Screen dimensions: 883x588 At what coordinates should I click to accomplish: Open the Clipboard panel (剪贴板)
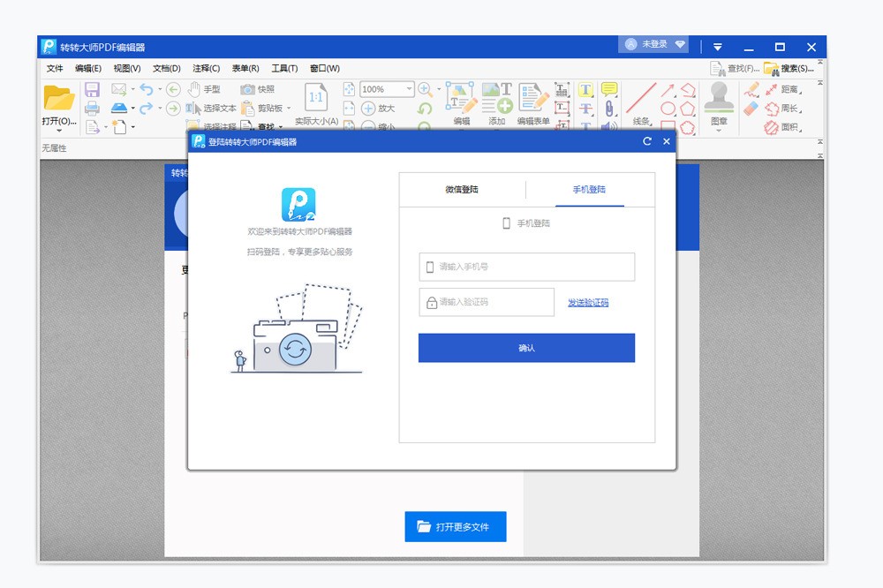[x=262, y=107]
